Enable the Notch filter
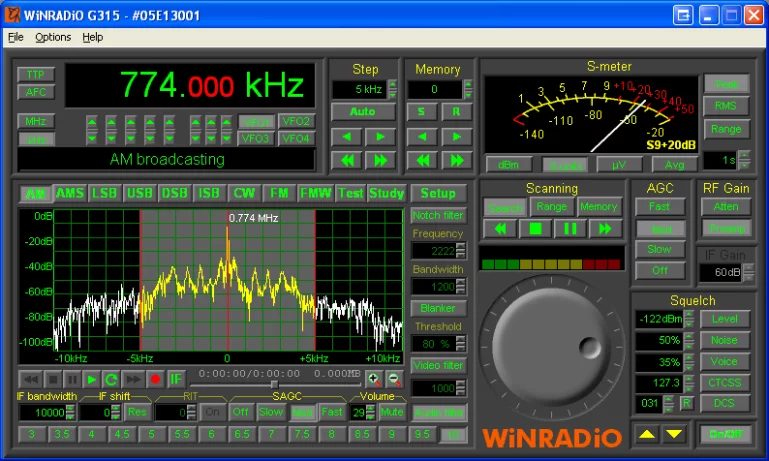The width and height of the screenshot is (769, 461). [x=437, y=215]
